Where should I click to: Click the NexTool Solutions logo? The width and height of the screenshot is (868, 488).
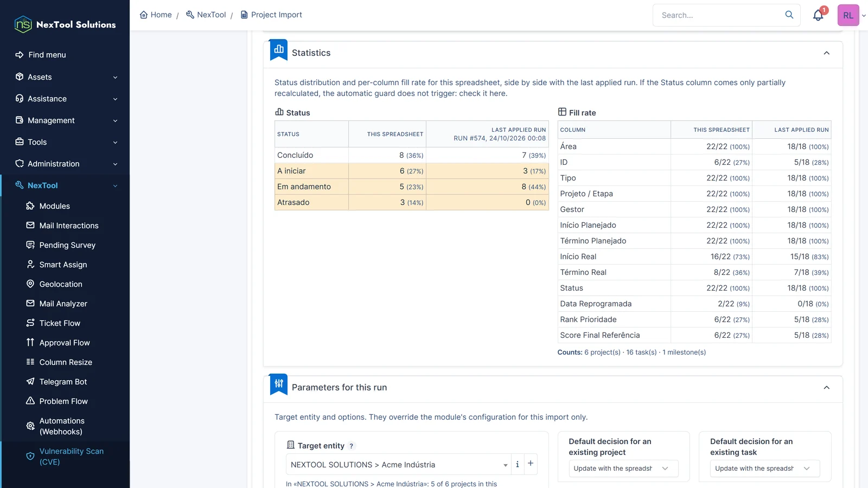[x=65, y=24]
